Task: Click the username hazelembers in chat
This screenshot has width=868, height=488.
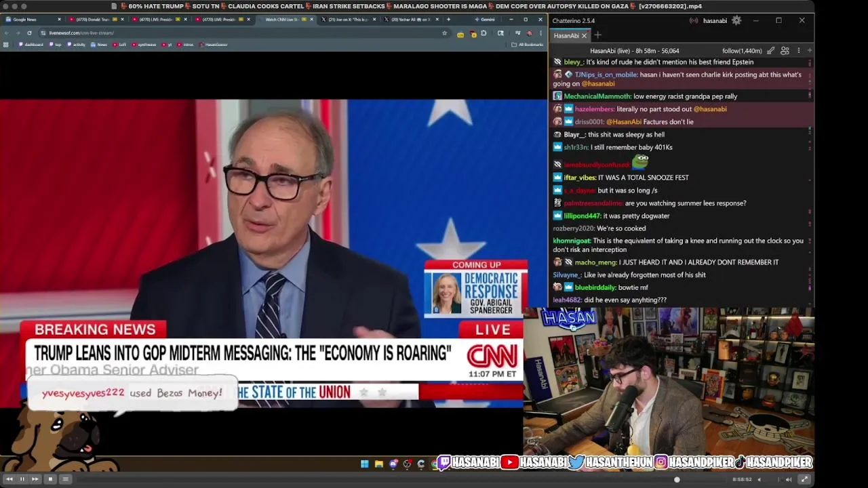Action: click(x=594, y=109)
